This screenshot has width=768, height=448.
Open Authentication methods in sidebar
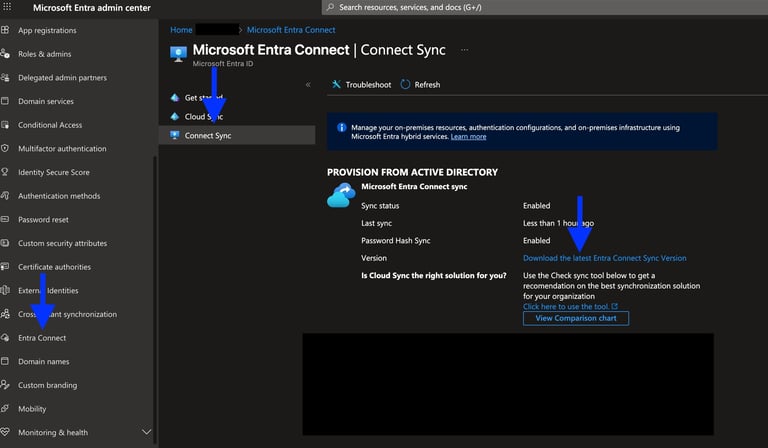tap(59, 196)
